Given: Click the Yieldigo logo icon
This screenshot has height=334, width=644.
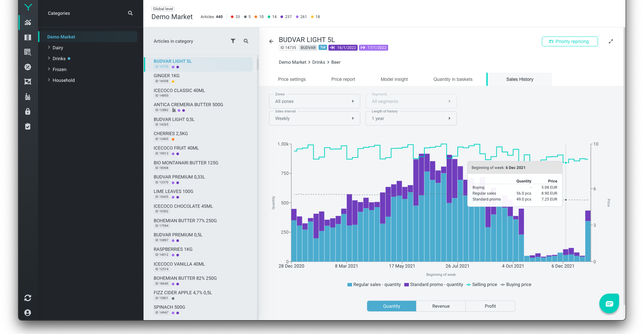Looking at the screenshot, I should (x=28, y=7).
